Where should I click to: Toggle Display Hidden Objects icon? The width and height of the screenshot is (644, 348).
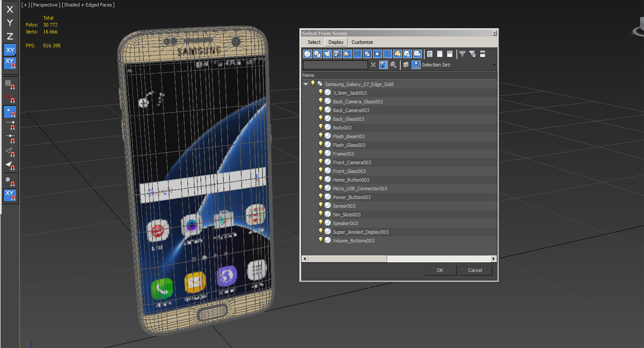[418, 54]
